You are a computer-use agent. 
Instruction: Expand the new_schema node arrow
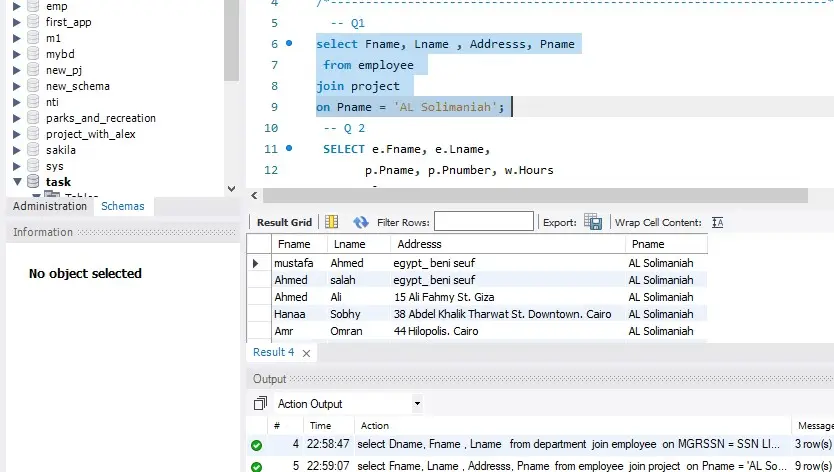tap(17, 86)
